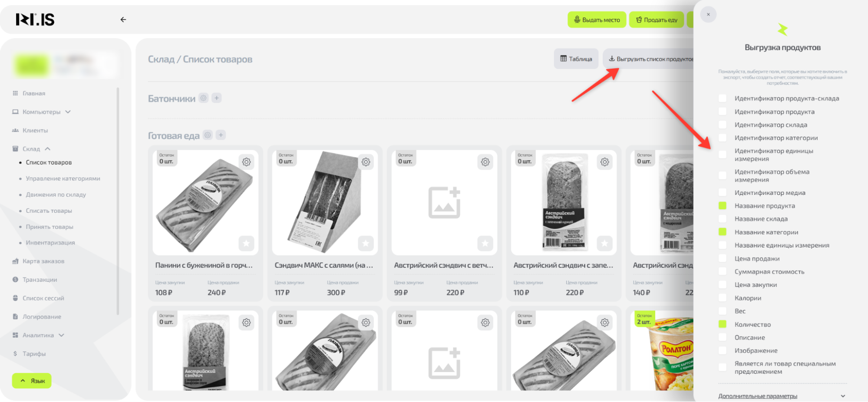Open settings gear for Готовая еда category
The width and height of the screenshot is (868, 402).
tap(208, 135)
